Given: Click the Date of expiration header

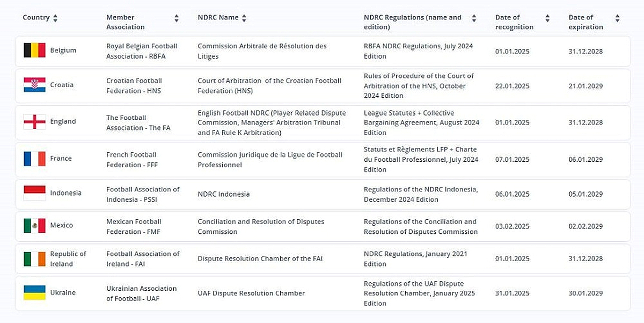Looking at the screenshot, I should [586, 22].
